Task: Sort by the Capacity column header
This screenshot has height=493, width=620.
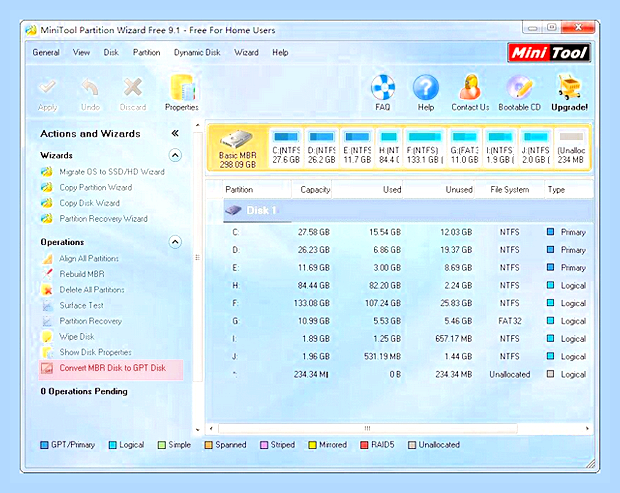Action: point(312,190)
